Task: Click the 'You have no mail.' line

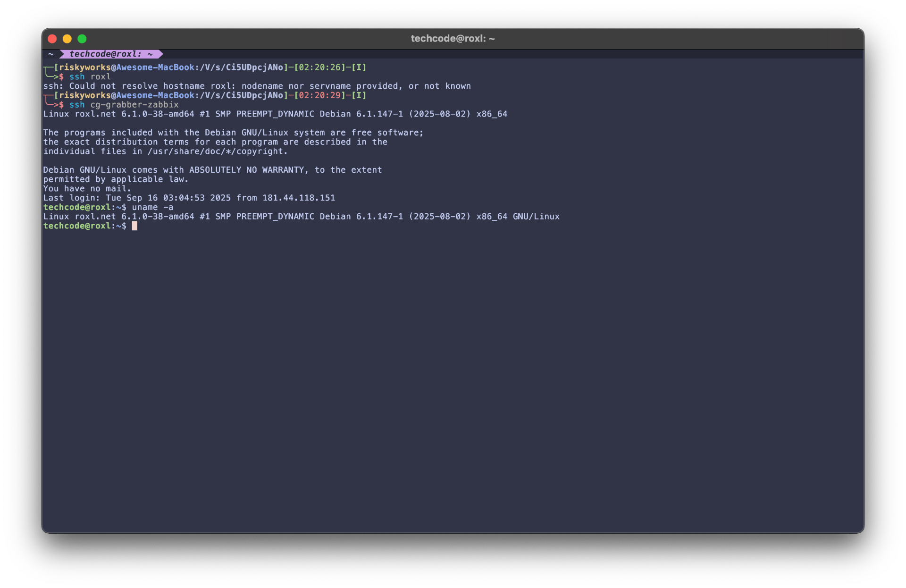Action: 87,189
